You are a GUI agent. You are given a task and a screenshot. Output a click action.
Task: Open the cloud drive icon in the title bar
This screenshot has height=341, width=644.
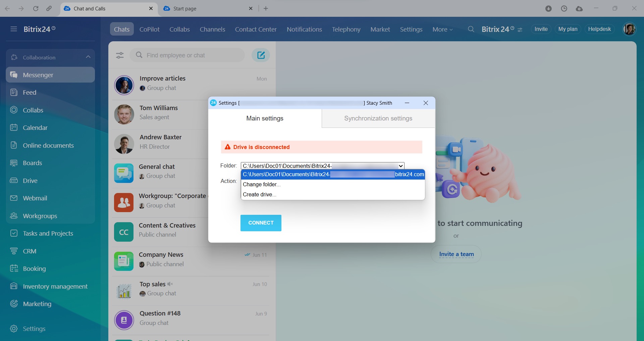(579, 8)
